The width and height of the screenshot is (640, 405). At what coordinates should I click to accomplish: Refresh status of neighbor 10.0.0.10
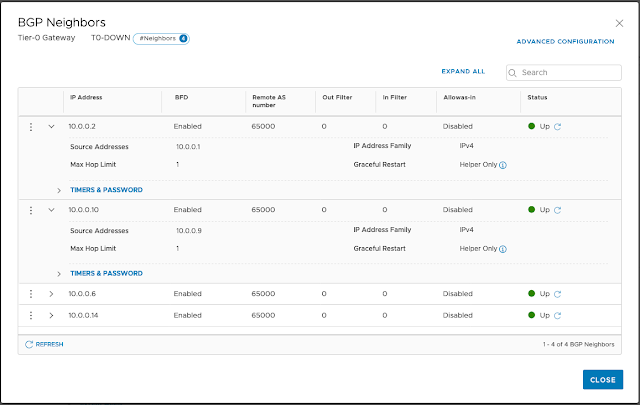point(557,210)
